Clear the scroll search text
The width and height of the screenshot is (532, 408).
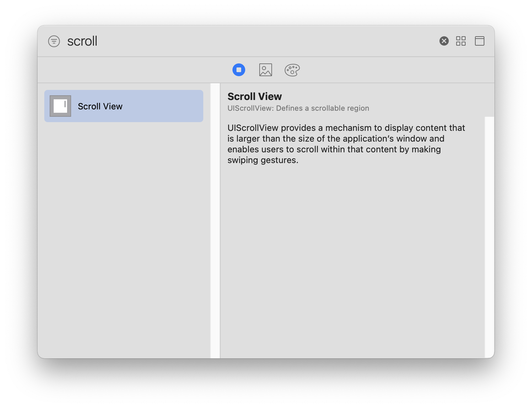444,41
